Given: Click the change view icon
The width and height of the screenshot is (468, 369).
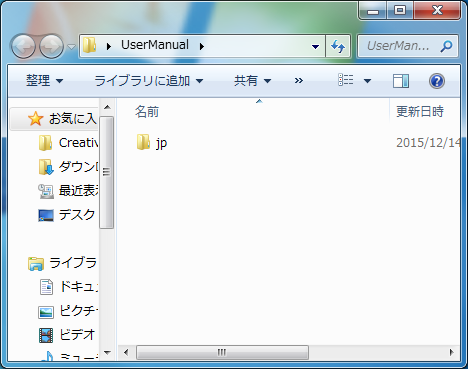Looking at the screenshot, I should pyautogui.click(x=346, y=80).
